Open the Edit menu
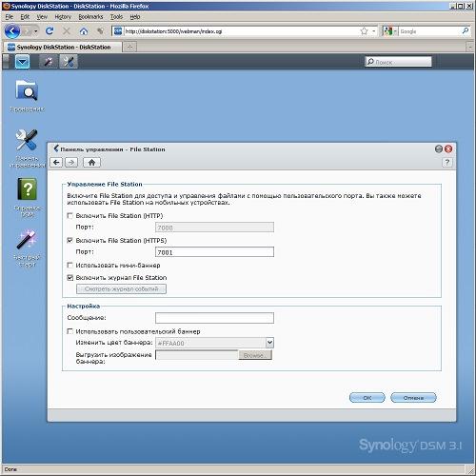 pyautogui.click(x=25, y=17)
